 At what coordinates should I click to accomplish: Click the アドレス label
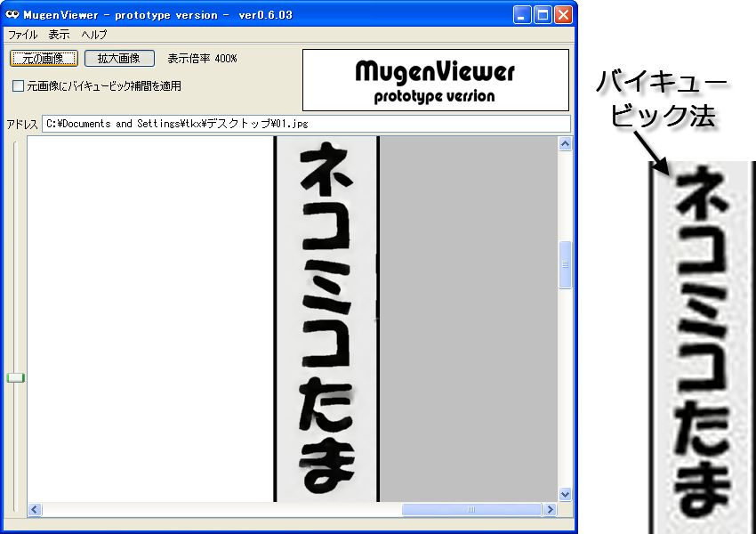[x=22, y=125]
